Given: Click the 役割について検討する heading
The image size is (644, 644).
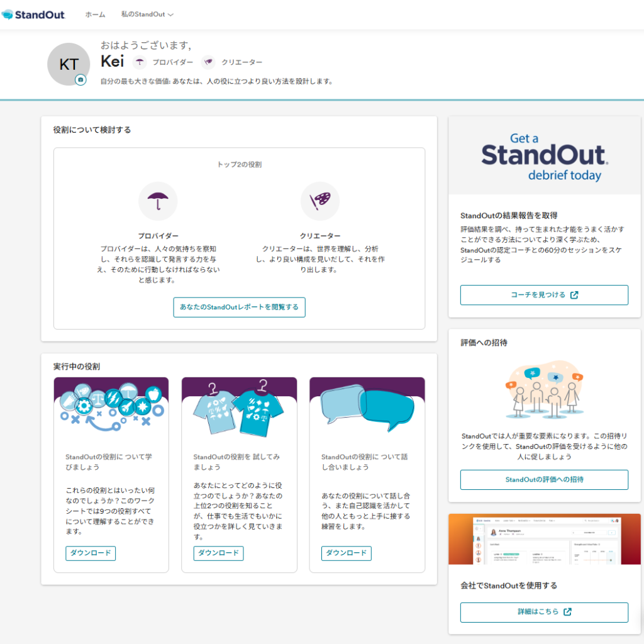Looking at the screenshot, I should 92,130.
